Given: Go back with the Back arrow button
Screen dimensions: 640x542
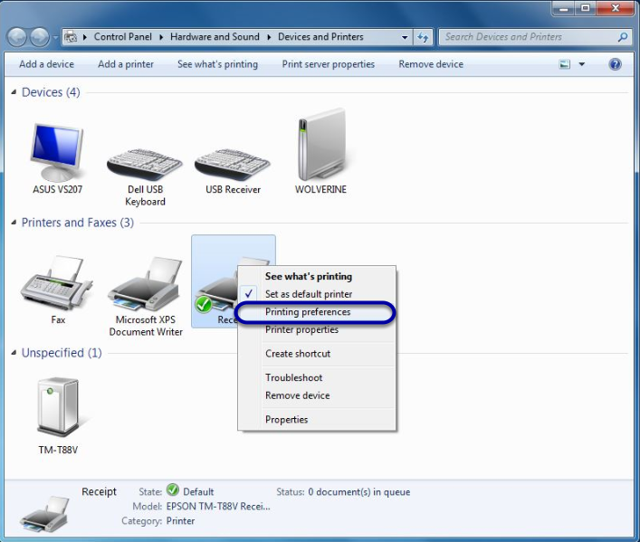Looking at the screenshot, I should [x=17, y=38].
